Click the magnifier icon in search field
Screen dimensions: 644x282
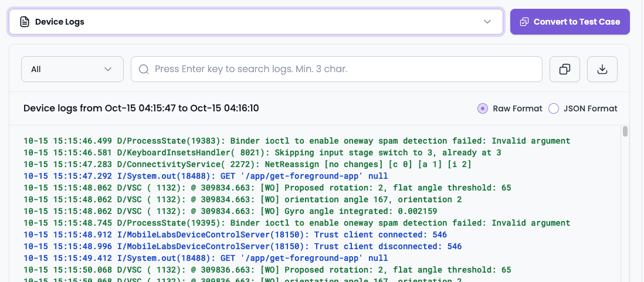tap(143, 69)
